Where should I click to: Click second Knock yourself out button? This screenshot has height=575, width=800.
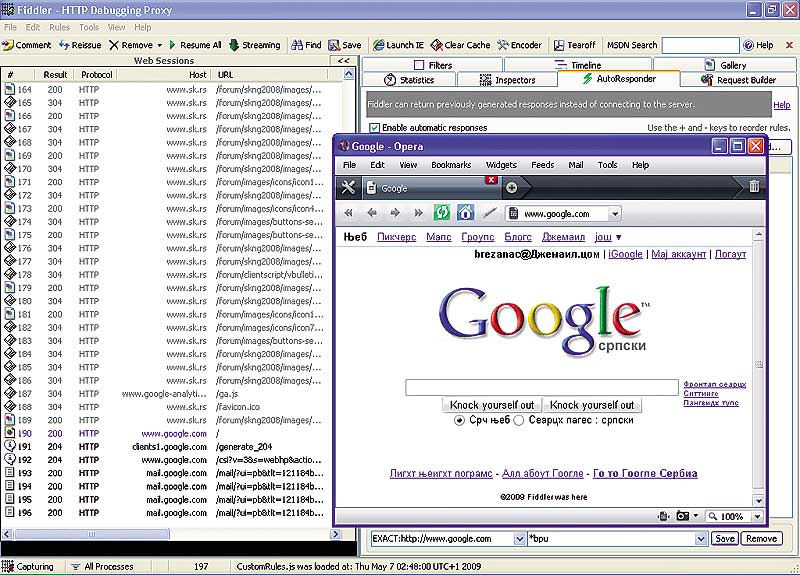(592, 405)
